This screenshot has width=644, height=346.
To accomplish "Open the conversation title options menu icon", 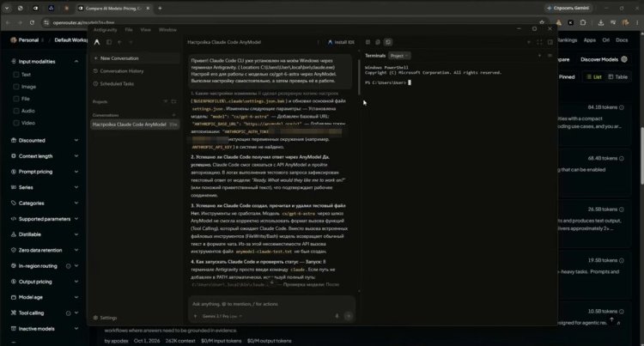I will click(318, 42).
